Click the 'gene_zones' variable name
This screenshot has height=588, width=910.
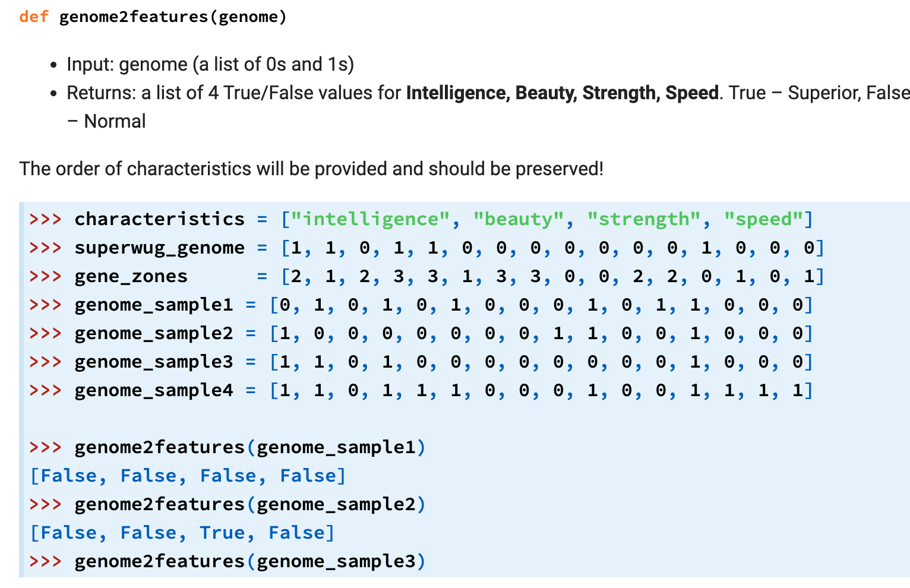131,276
